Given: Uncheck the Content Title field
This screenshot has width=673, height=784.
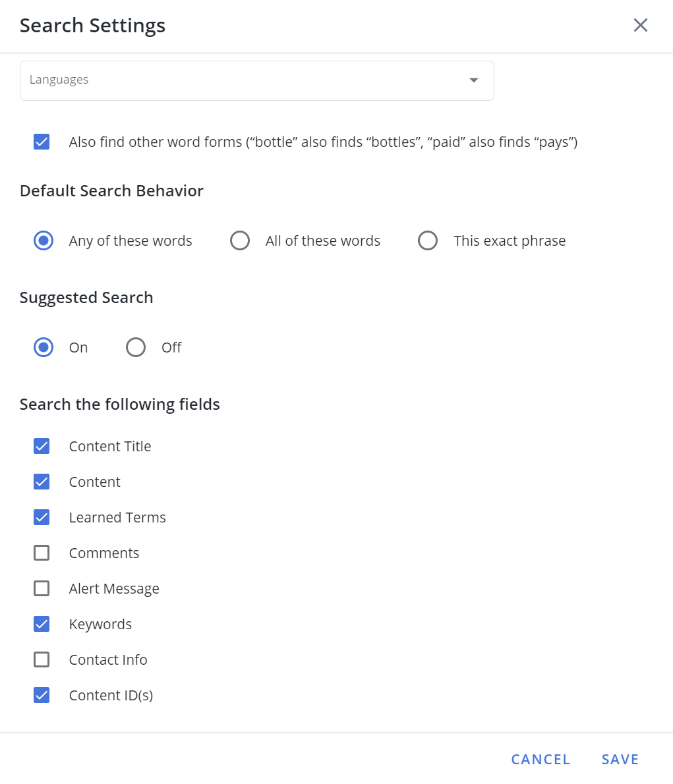Looking at the screenshot, I should (42, 446).
